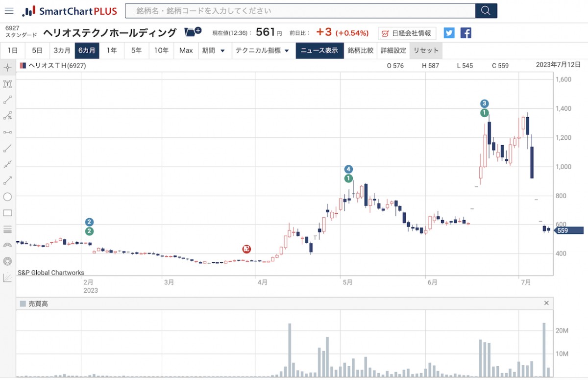The width and height of the screenshot is (588, 380).
Task: Focus the stock name search field
Action: (300, 11)
